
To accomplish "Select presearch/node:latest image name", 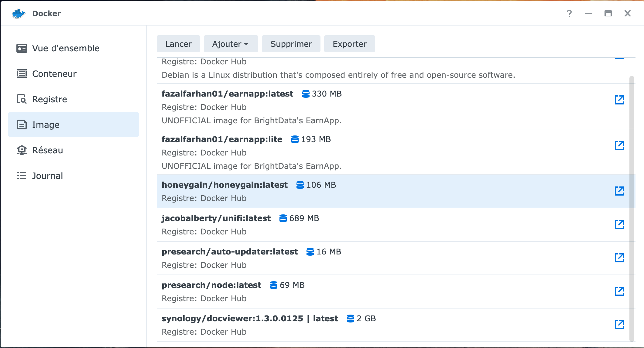I will pos(211,285).
